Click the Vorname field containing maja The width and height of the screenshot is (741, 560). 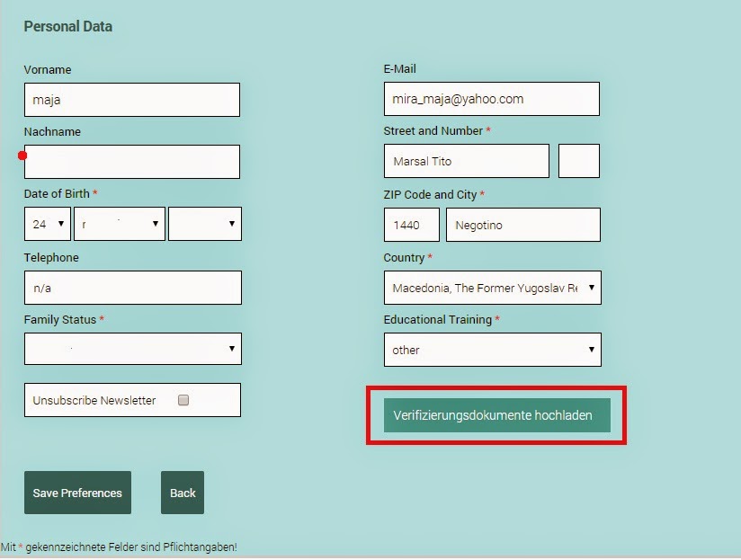pos(131,100)
